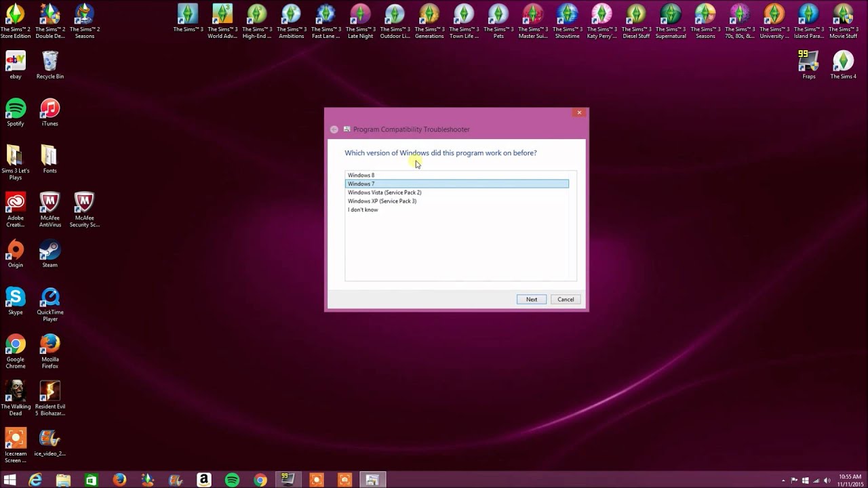Cancel the Program Compatibility Troubleshooter
Image resolution: width=868 pixels, height=488 pixels.
click(x=566, y=300)
